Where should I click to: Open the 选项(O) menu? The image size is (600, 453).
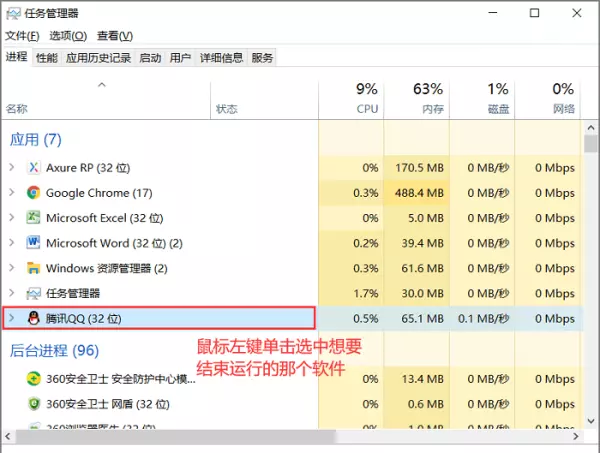point(68,36)
